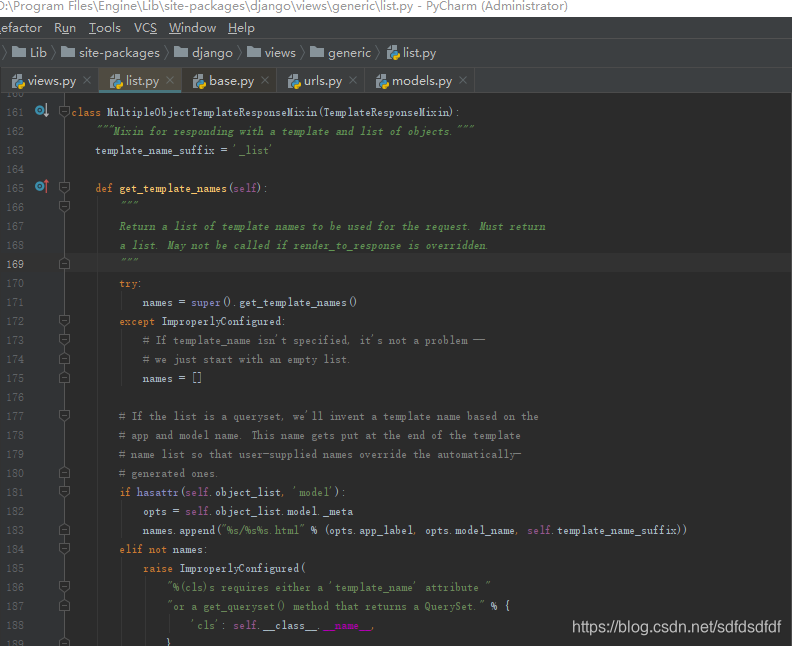Collapse the method fold marker on line 165
Image resolution: width=792 pixels, height=646 pixels.
tap(64, 187)
